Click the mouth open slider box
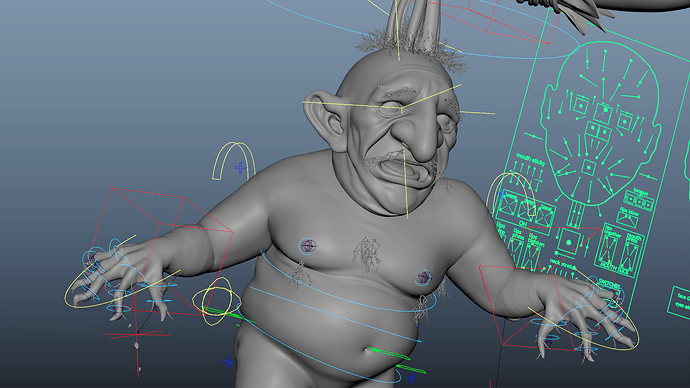 pos(629,256)
